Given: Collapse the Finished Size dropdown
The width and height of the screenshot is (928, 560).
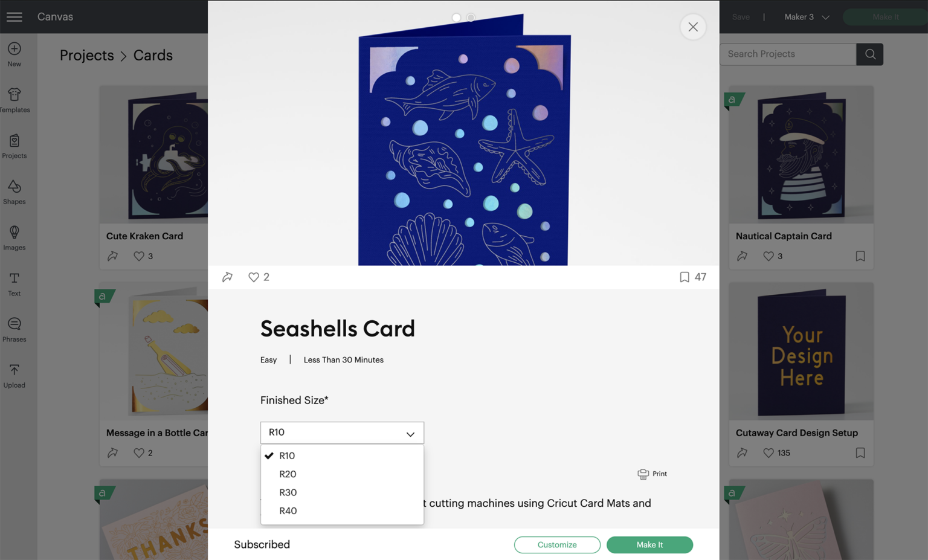Looking at the screenshot, I should [410, 433].
